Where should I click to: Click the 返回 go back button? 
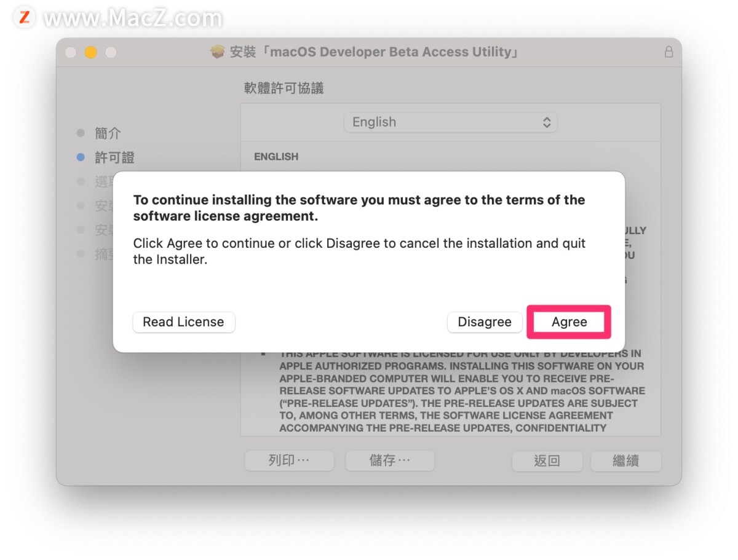(547, 460)
